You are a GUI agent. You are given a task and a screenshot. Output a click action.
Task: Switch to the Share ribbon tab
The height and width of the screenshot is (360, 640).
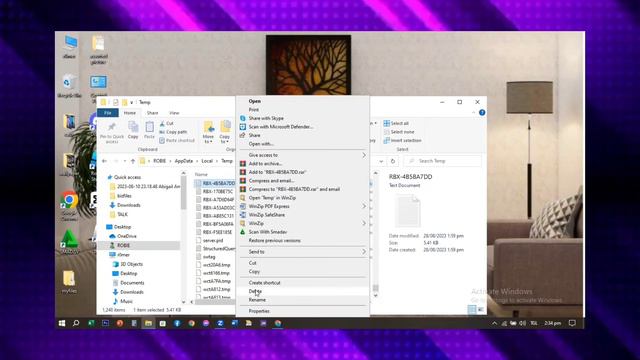coord(152,113)
